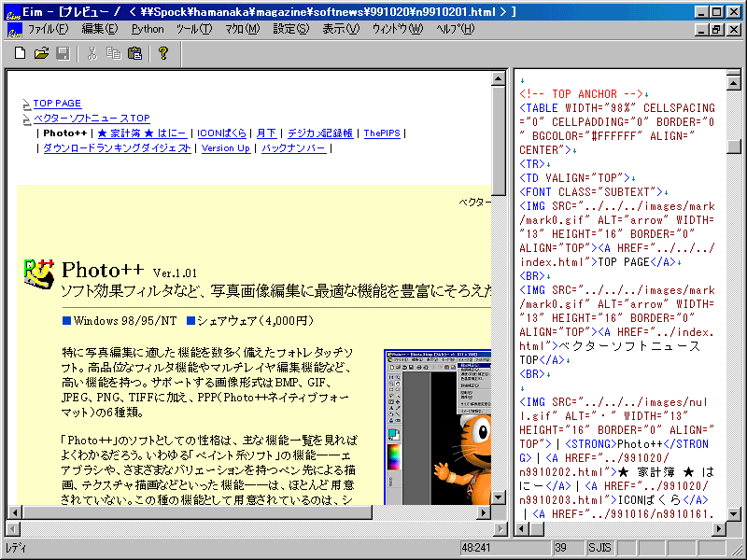Image resolution: width=747 pixels, height=560 pixels.
Task: Click source pane scroll down arrow
Action: pyautogui.click(x=734, y=514)
